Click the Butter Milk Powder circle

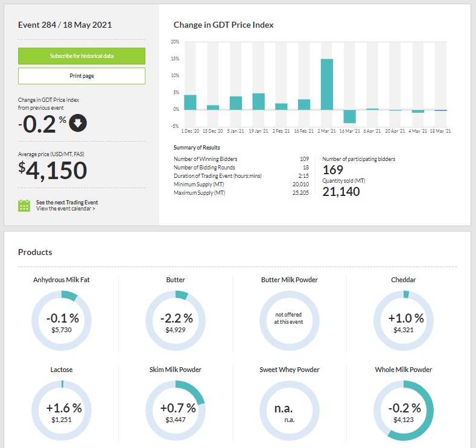(290, 319)
